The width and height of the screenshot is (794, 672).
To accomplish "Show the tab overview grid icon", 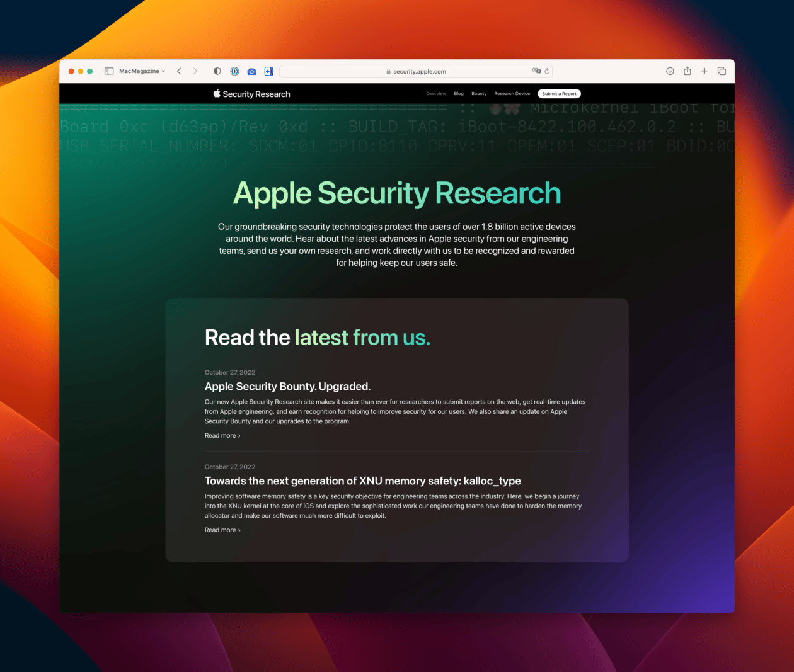I will [x=722, y=71].
